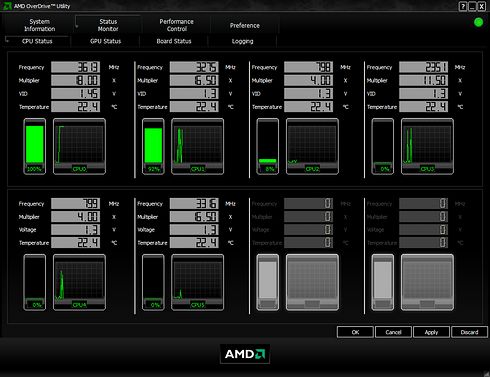Screen dimensions: 490x377
Task: Click the CPU3 frequency value 2351
Action: (423, 67)
